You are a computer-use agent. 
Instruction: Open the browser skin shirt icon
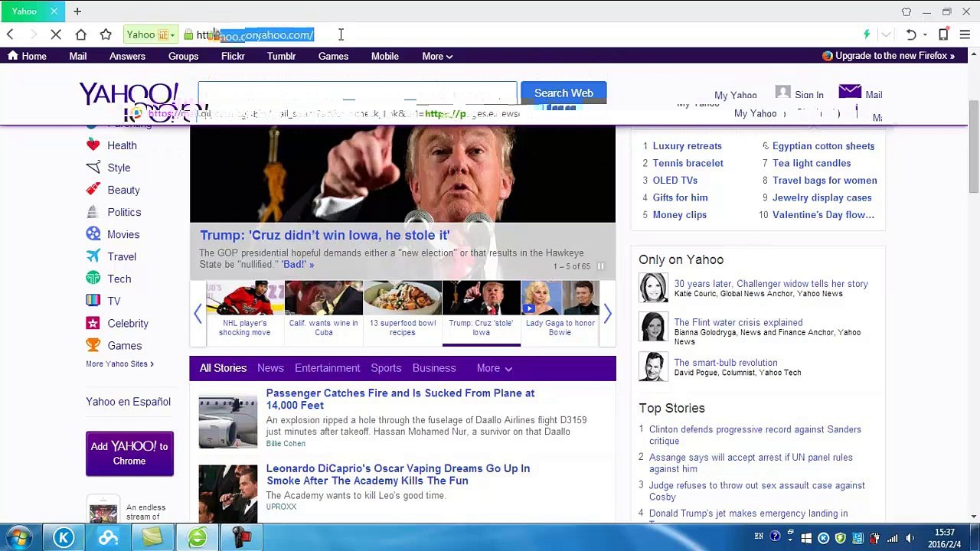[906, 11]
